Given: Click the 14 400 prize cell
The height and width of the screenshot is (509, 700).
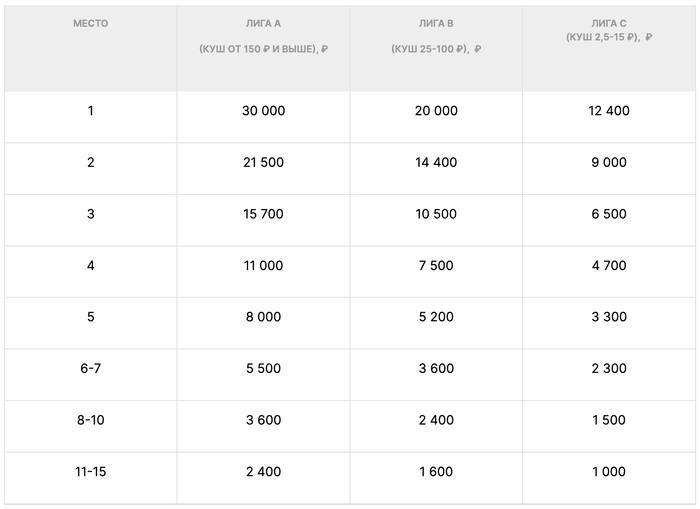Looking at the screenshot, I should pyautogui.click(x=436, y=162).
